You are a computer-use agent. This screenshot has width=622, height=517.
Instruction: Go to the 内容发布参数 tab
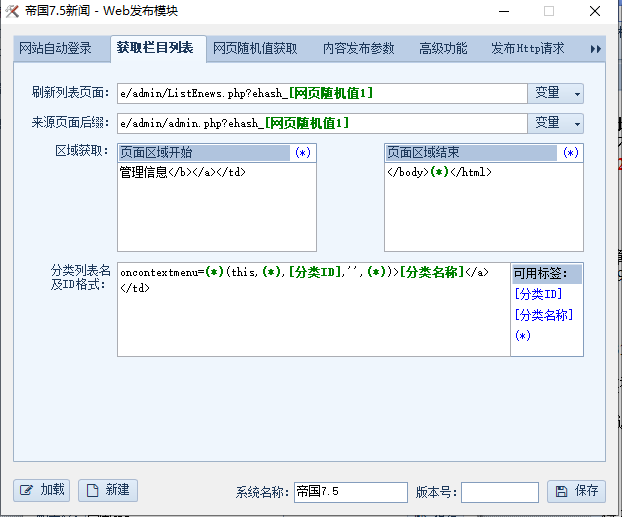pos(359,48)
